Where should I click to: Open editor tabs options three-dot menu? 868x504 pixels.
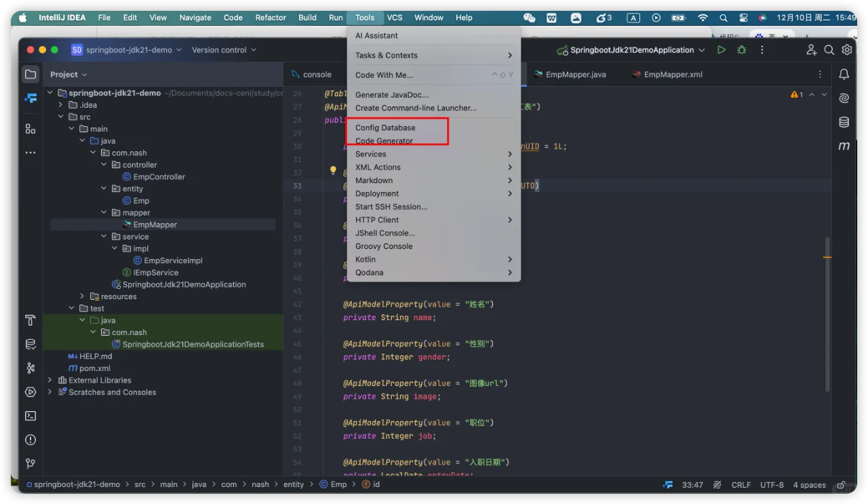click(820, 75)
